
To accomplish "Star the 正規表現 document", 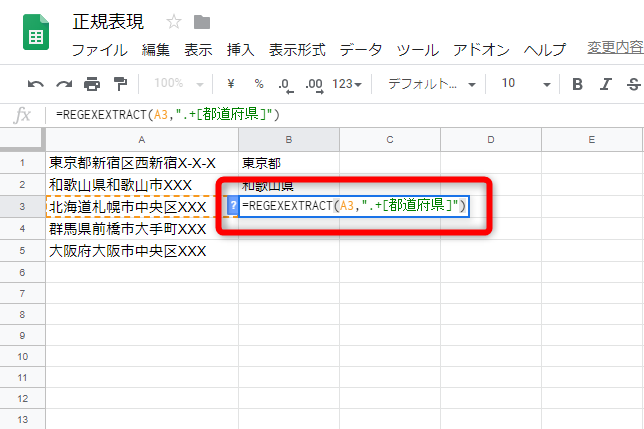I will point(174,22).
